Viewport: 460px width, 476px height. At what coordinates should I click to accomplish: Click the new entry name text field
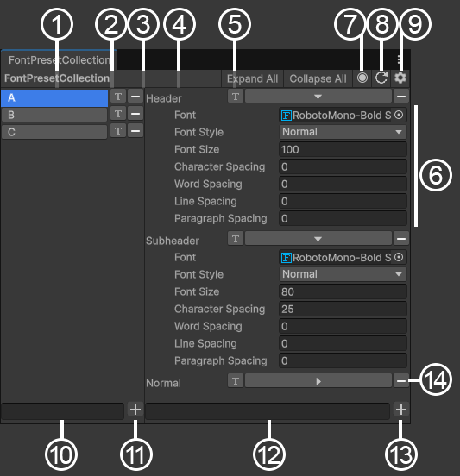point(268,411)
